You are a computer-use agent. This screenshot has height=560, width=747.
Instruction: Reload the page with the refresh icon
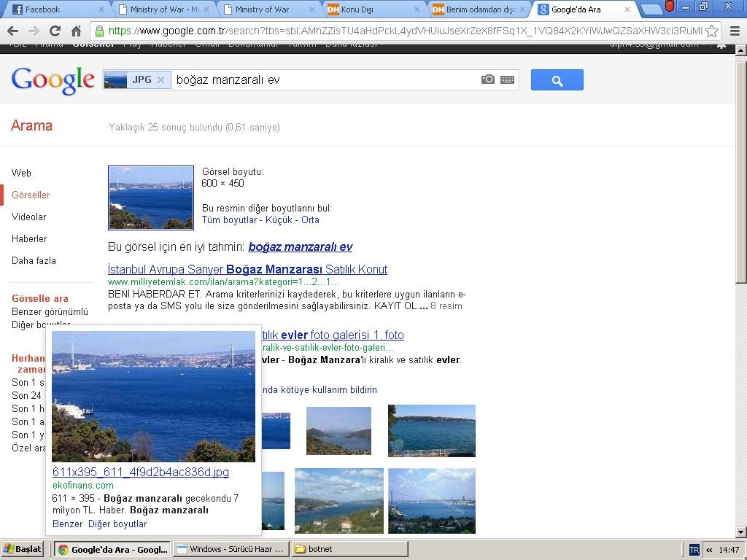click(55, 31)
